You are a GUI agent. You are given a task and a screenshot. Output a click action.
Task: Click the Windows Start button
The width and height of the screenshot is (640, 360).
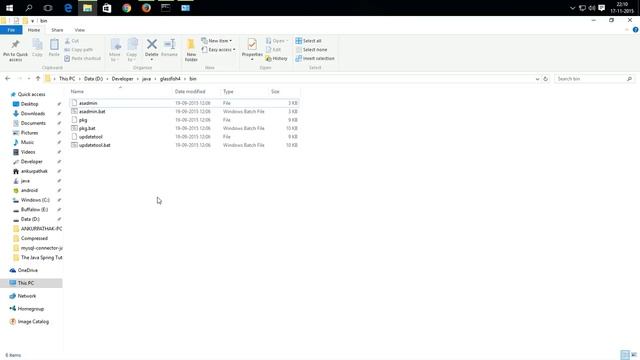tap(9, 8)
